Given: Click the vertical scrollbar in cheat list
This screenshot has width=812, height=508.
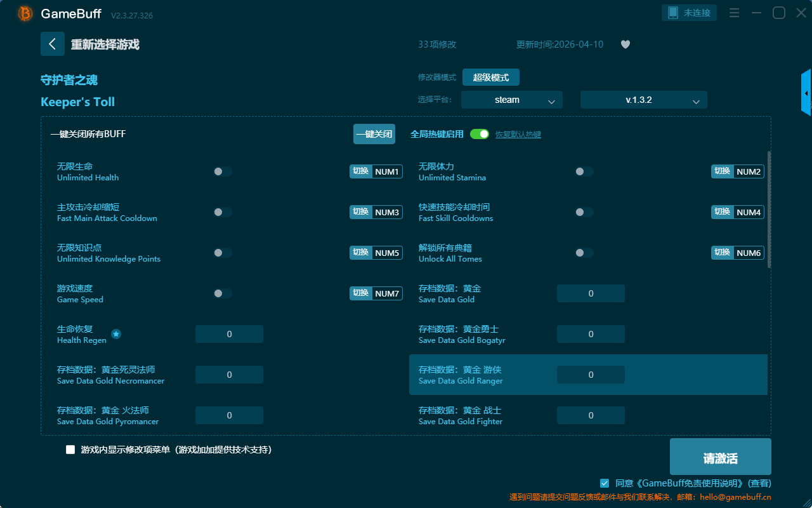Looking at the screenshot, I should (769, 210).
